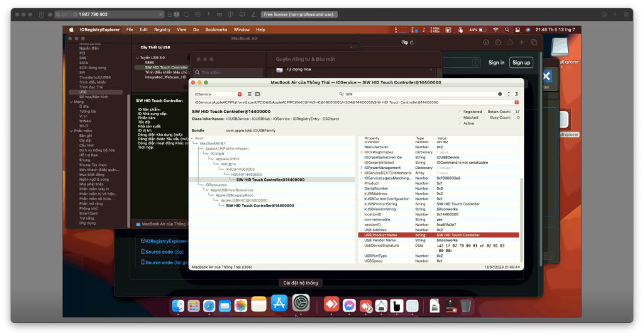Viewport: 644px width, 336px height.
Task: Open the Edit menu
Action: click(143, 30)
